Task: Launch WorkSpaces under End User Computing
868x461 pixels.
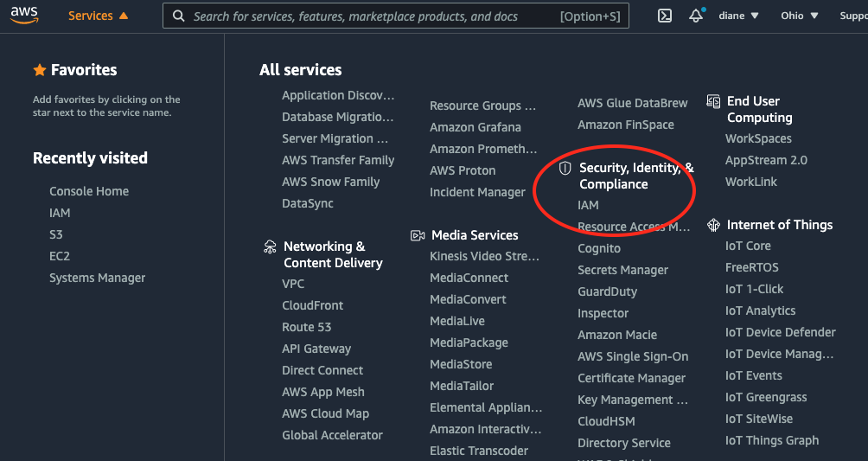Action: [x=758, y=138]
